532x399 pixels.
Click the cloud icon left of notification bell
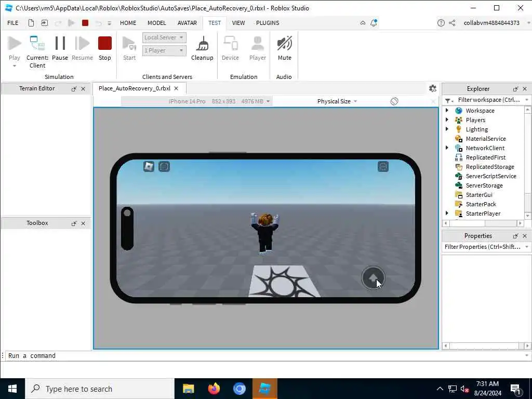[x=363, y=23]
